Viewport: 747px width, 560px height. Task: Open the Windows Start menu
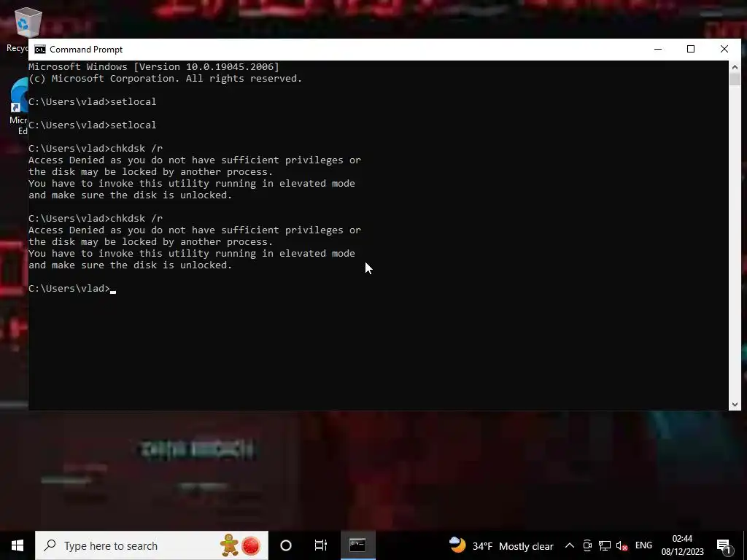(x=18, y=545)
